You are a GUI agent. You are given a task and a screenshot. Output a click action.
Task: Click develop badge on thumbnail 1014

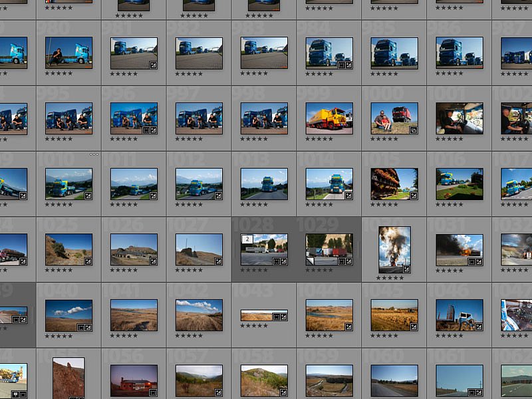[348, 196]
